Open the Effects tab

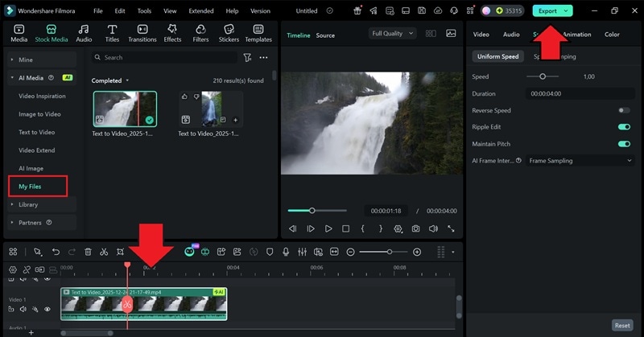click(x=172, y=33)
